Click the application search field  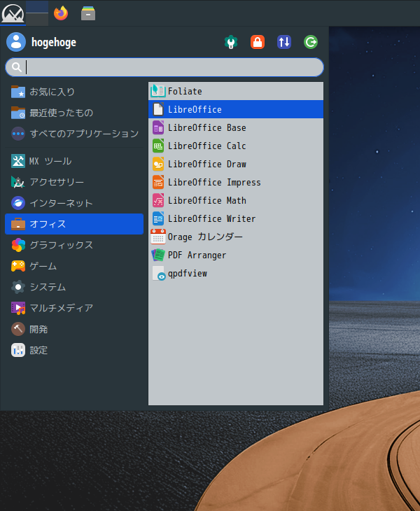[x=171, y=67]
